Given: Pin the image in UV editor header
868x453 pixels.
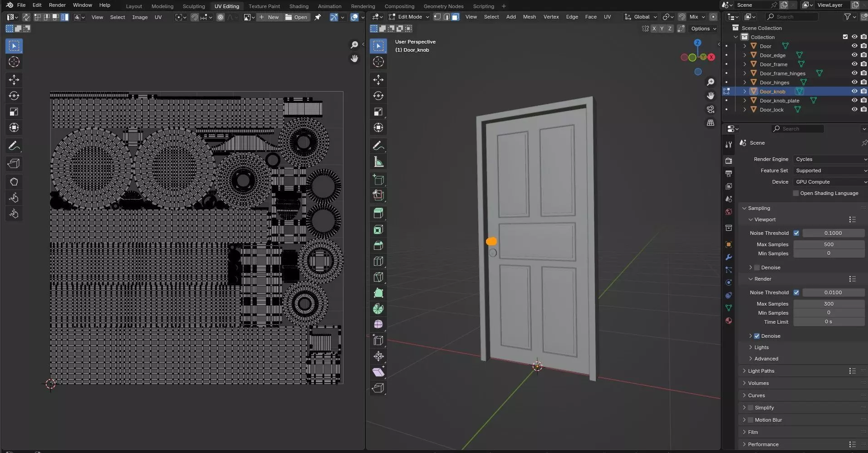Looking at the screenshot, I should coord(318,17).
